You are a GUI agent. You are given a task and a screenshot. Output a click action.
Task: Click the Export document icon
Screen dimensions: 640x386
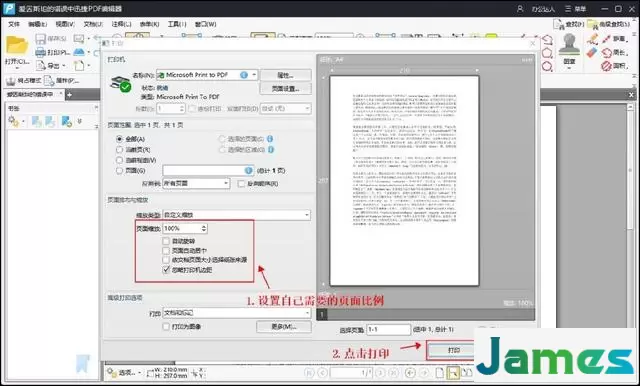pyautogui.click(x=41, y=65)
